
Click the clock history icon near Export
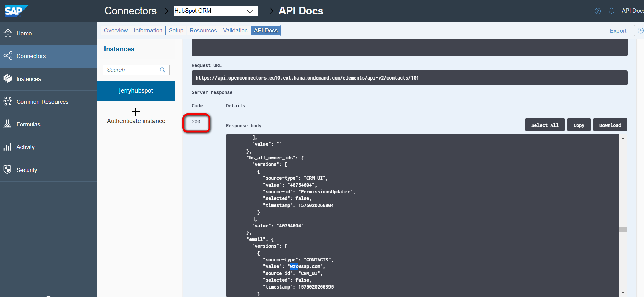(x=640, y=31)
